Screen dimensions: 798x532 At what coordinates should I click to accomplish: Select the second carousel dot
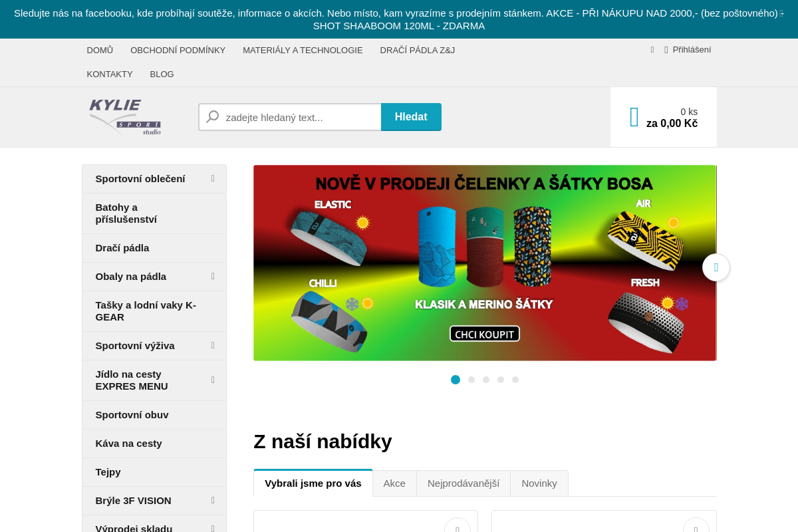coord(471,380)
